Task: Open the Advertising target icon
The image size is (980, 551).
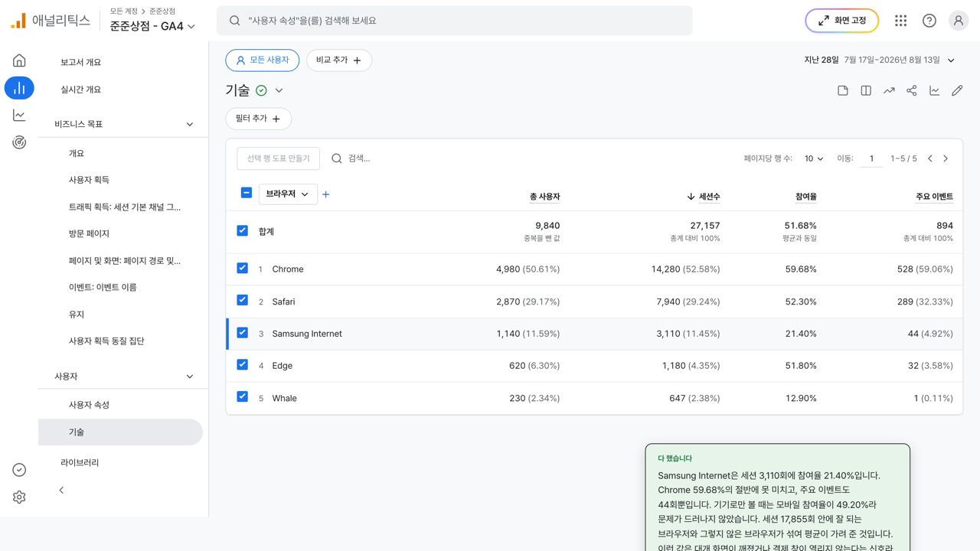Action: (x=19, y=142)
